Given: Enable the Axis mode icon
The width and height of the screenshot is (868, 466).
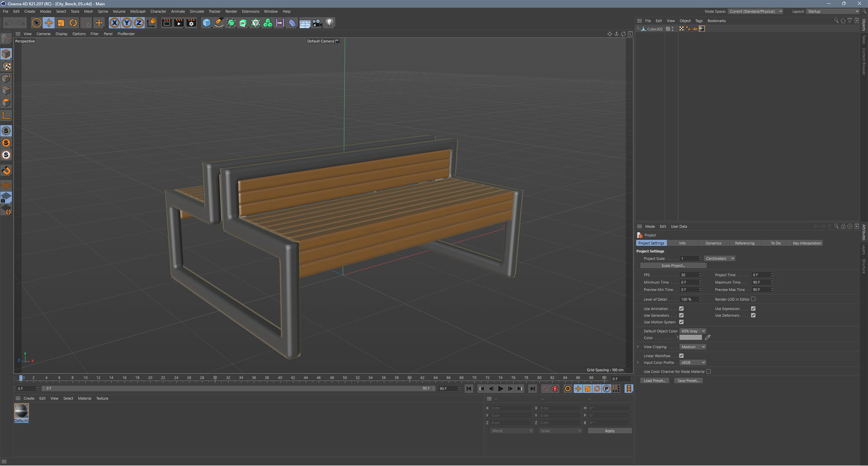Looking at the screenshot, I should [x=6, y=116].
